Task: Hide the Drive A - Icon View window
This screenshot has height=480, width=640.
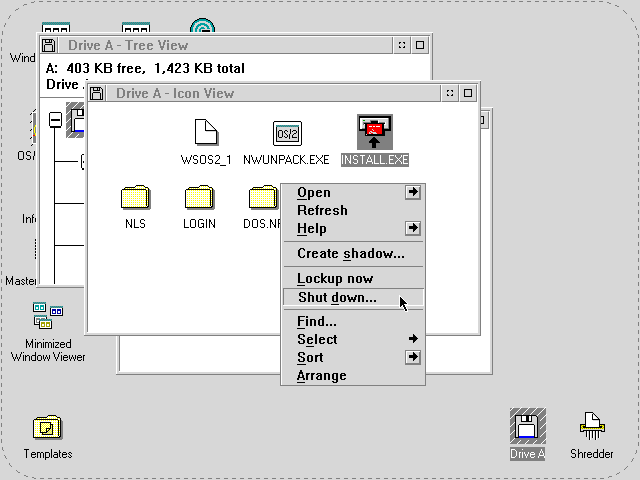Action: [450, 93]
